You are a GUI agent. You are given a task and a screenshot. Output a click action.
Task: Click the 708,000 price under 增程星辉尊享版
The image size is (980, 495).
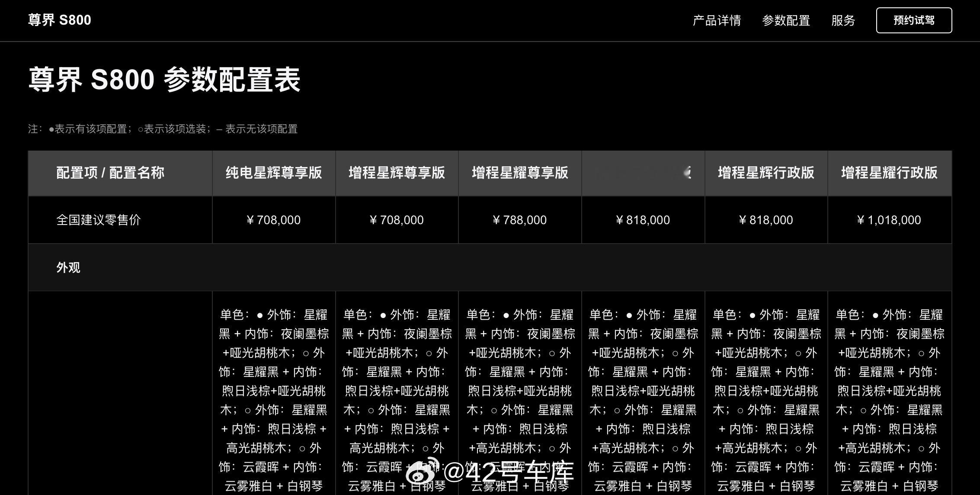pos(397,220)
